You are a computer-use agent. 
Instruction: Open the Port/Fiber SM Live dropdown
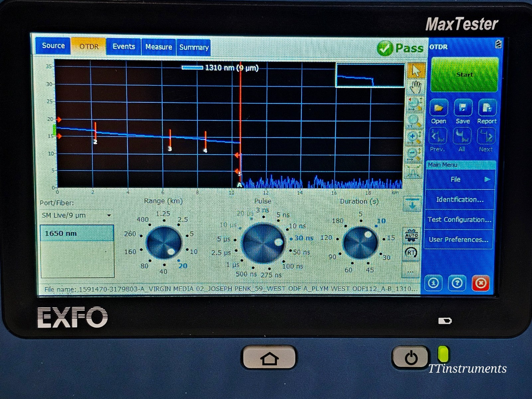point(76,215)
